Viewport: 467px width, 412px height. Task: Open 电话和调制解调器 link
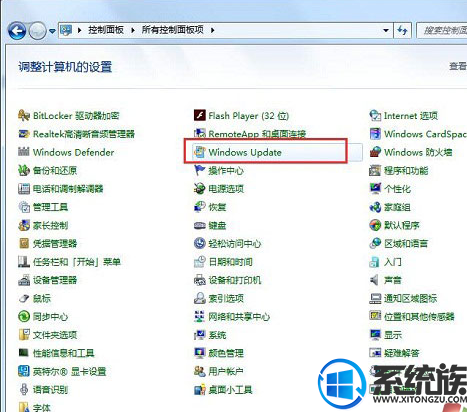(x=68, y=189)
